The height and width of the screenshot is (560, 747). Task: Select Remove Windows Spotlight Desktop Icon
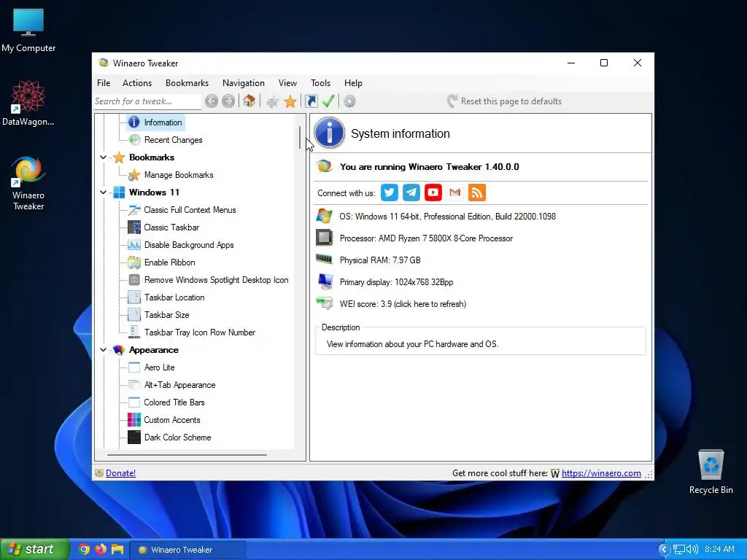(x=216, y=280)
